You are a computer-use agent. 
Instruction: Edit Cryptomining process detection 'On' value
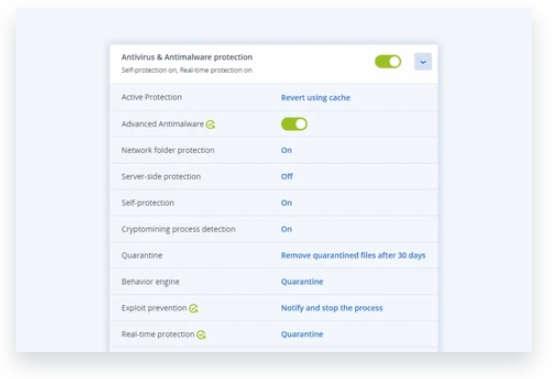tap(286, 229)
